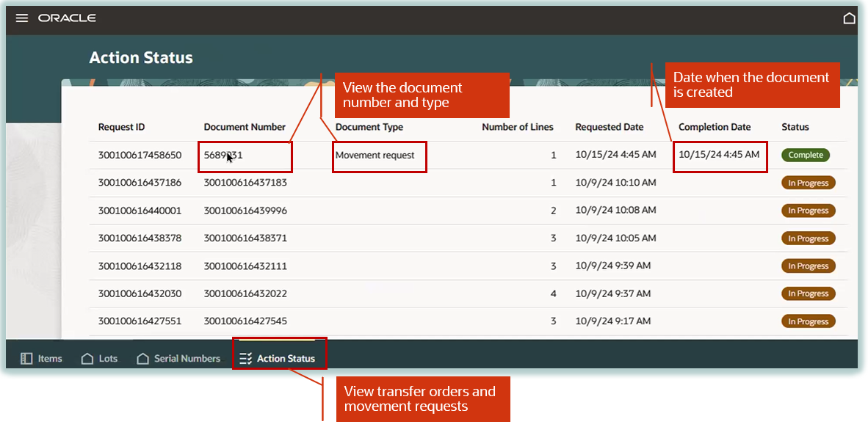Select the Action Status tab
Screen dimensions: 868x427
278,359
